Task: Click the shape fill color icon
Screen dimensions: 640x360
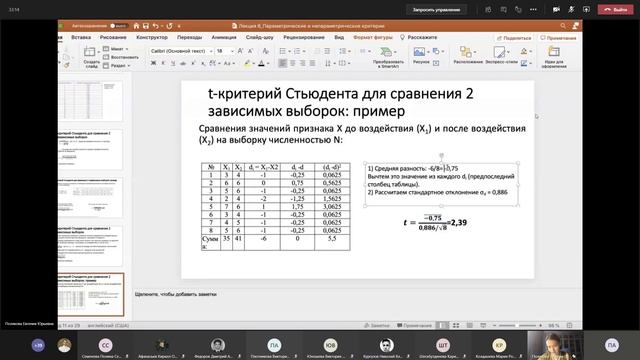Action: point(524,51)
